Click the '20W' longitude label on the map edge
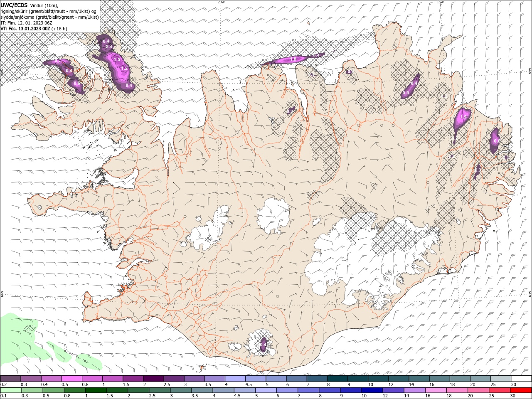Image resolution: width=532 pixels, height=399 pixels. coord(221,2)
